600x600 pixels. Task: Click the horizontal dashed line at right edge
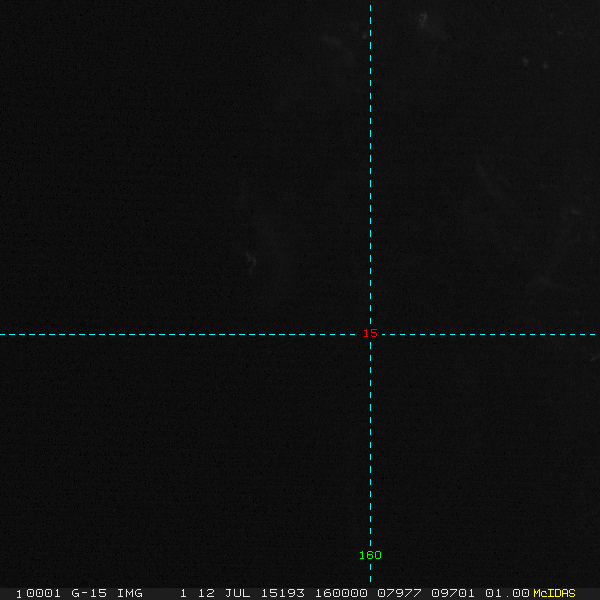pyautogui.click(x=590, y=334)
